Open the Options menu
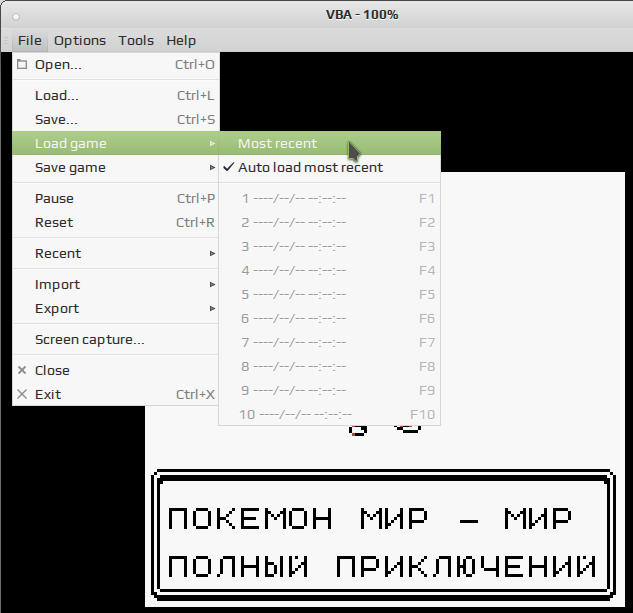The image size is (633, 613). tap(80, 40)
